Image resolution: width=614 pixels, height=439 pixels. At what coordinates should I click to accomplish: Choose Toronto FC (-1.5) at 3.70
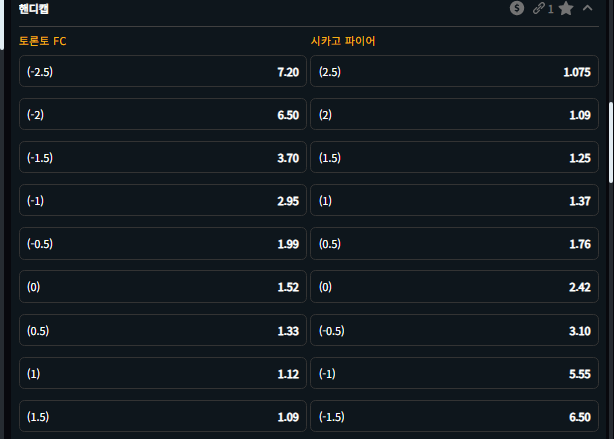(x=162, y=158)
